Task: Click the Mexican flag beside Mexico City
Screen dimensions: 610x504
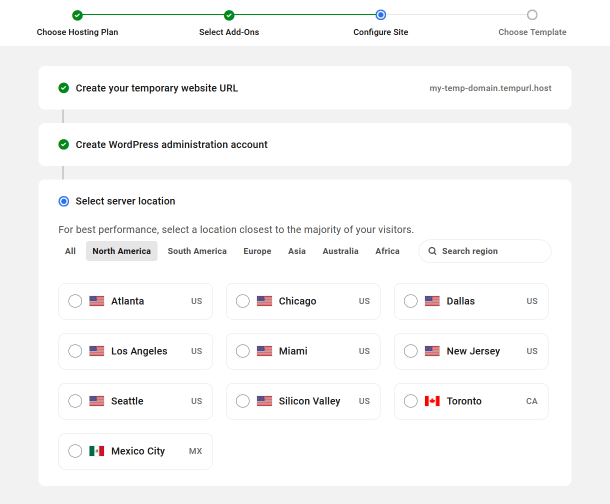Action: (x=97, y=451)
